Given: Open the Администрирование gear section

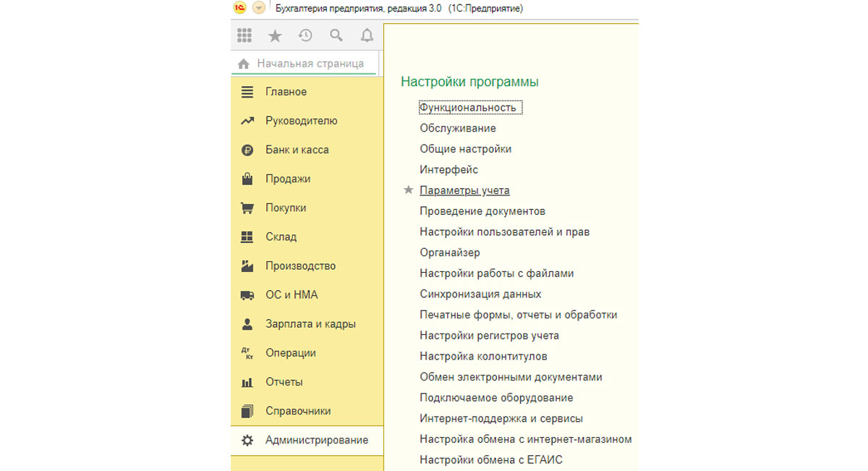Looking at the screenshot, I should pyautogui.click(x=307, y=440).
